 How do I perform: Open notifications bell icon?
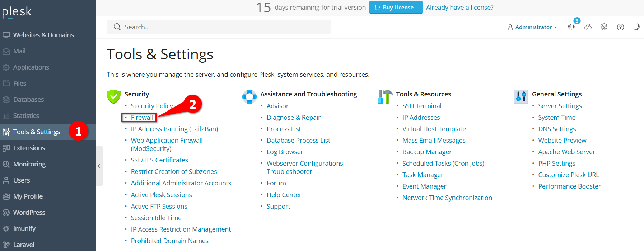[572, 27]
